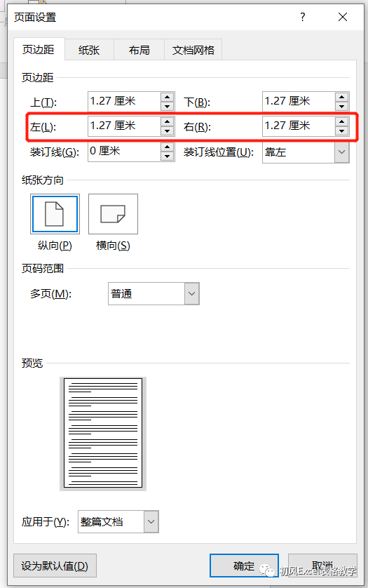Image resolution: width=368 pixels, height=588 pixels.
Task: Click the help question mark icon
Action: [x=303, y=17]
